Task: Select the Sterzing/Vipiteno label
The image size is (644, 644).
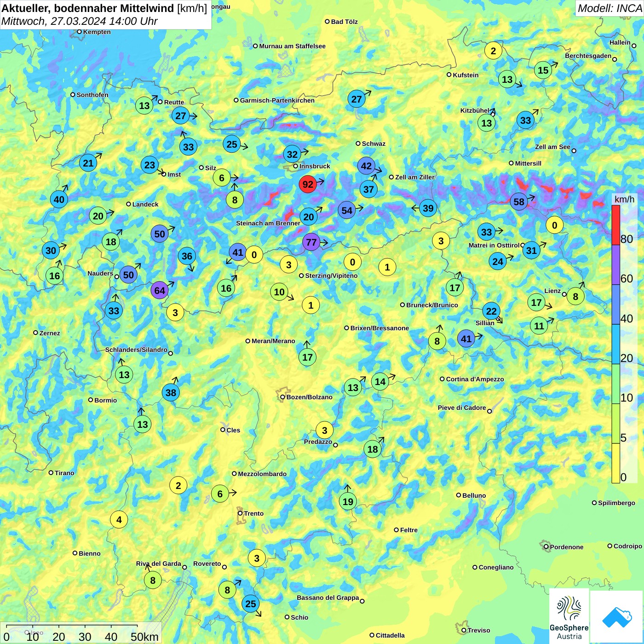Action: point(331,276)
